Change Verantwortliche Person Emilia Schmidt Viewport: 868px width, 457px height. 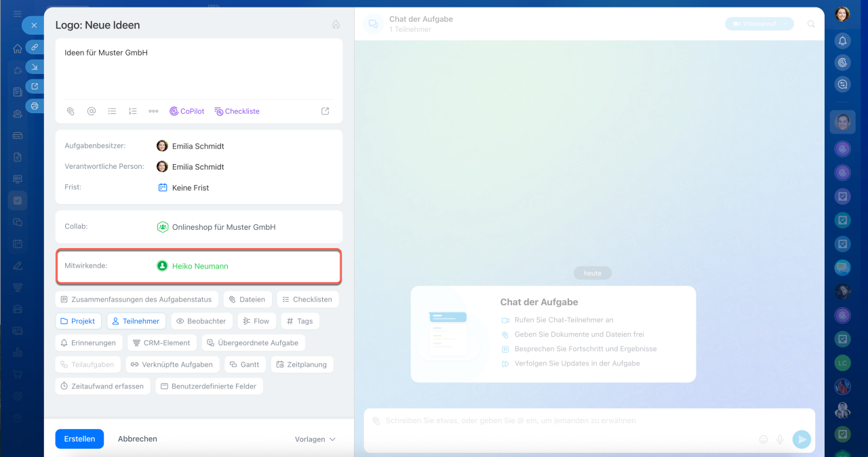pos(191,167)
